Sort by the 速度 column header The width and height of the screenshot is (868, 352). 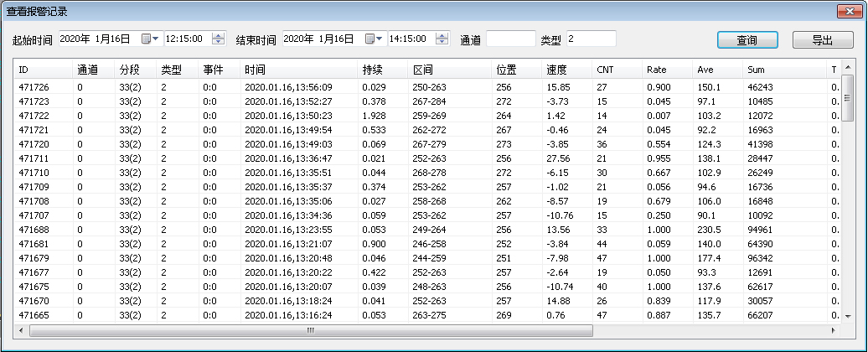pyautogui.click(x=567, y=70)
